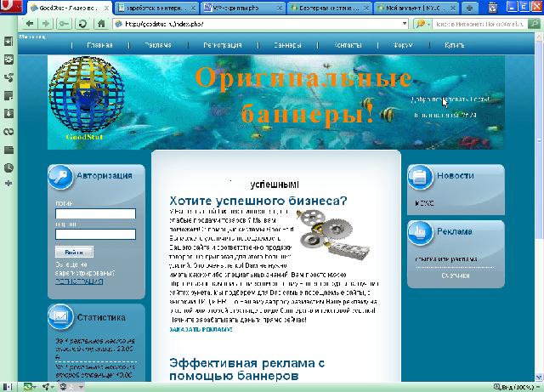This screenshot has height=392, width=544.
Task: Open the Downloads panel arrow icon
Action: pos(8,113)
